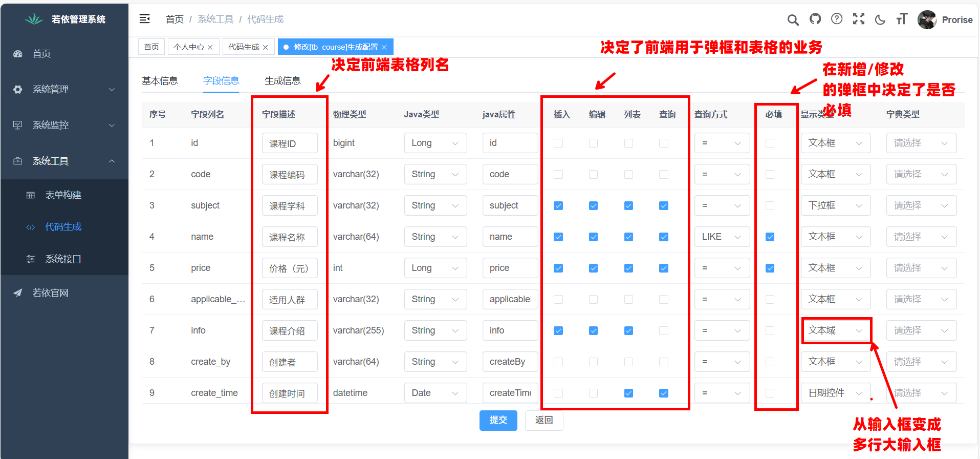
Task: Click the Prorise user avatar
Action: [927, 20]
